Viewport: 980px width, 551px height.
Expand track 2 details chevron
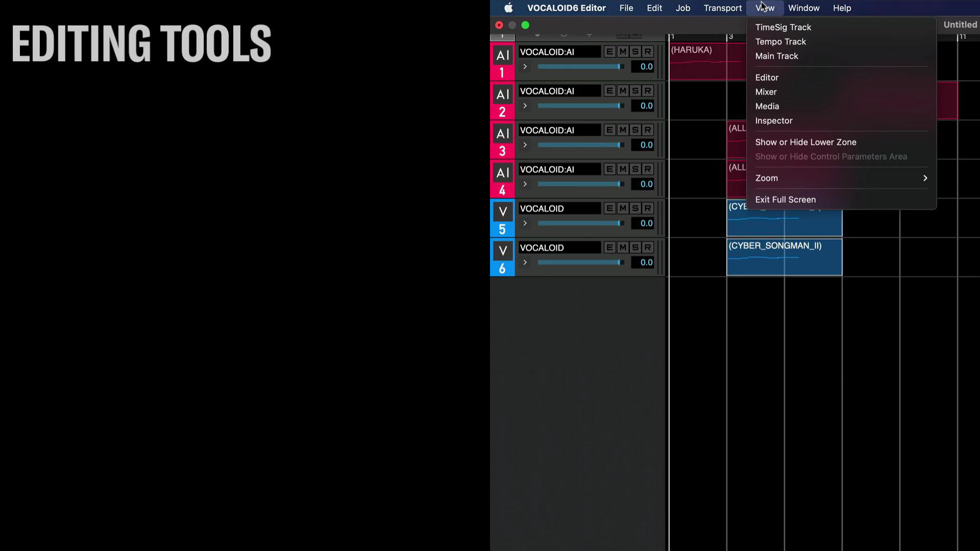click(x=525, y=106)
